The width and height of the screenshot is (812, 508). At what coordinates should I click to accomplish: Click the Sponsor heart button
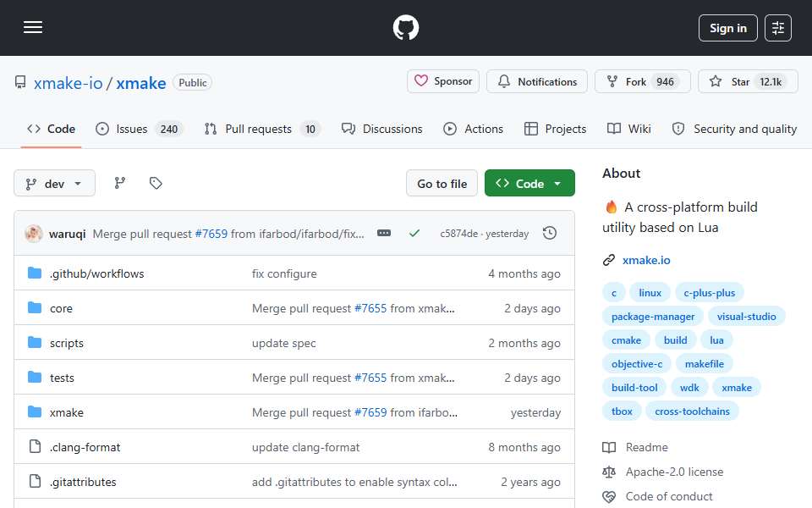tap(442, 81)
